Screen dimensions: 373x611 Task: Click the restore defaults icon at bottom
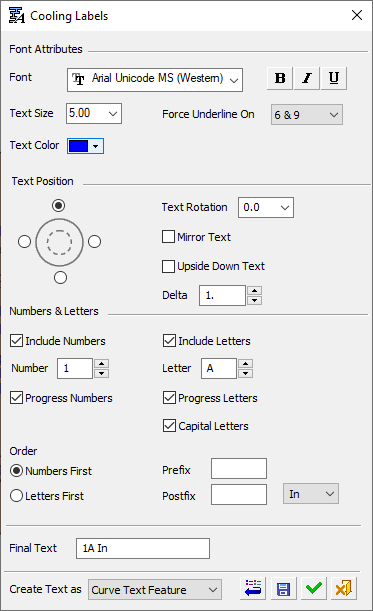[x=253, y=588]
